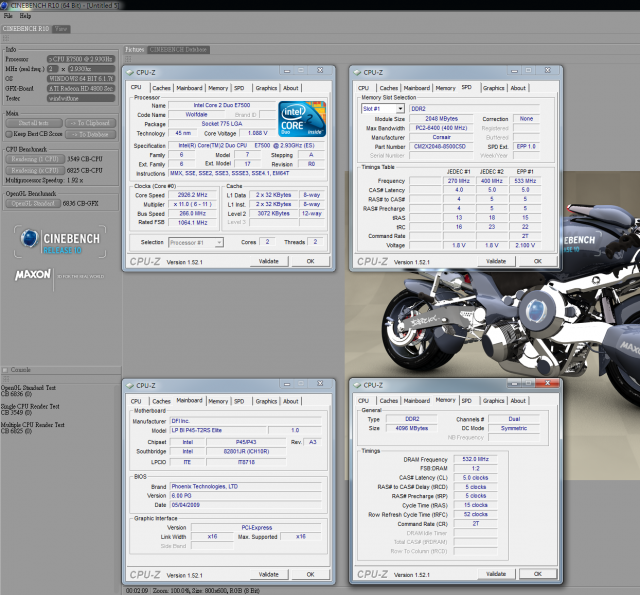The image size is (640, 595).
Task: Click the CPU-Z icon of top-left window
Action: click(130, 73)
